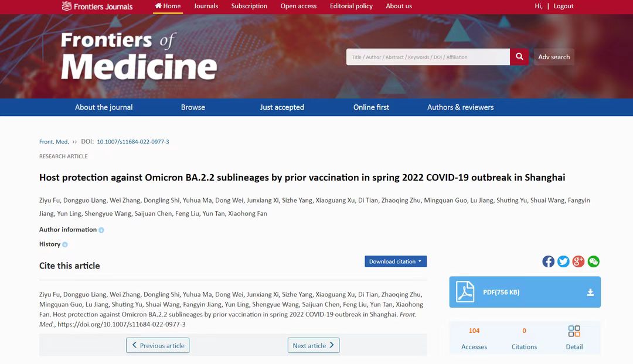Image resolution: width=633 pixels, height=364 pixels.
Task: Open the article DOI link
Action: click(x=133, y=142)
